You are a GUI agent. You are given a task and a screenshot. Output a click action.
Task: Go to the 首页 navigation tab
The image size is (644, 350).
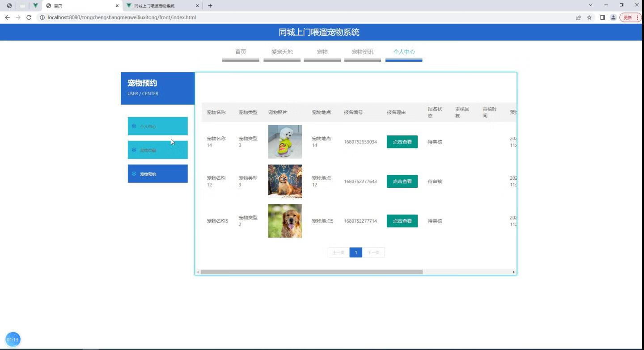(x=241, y=52)
